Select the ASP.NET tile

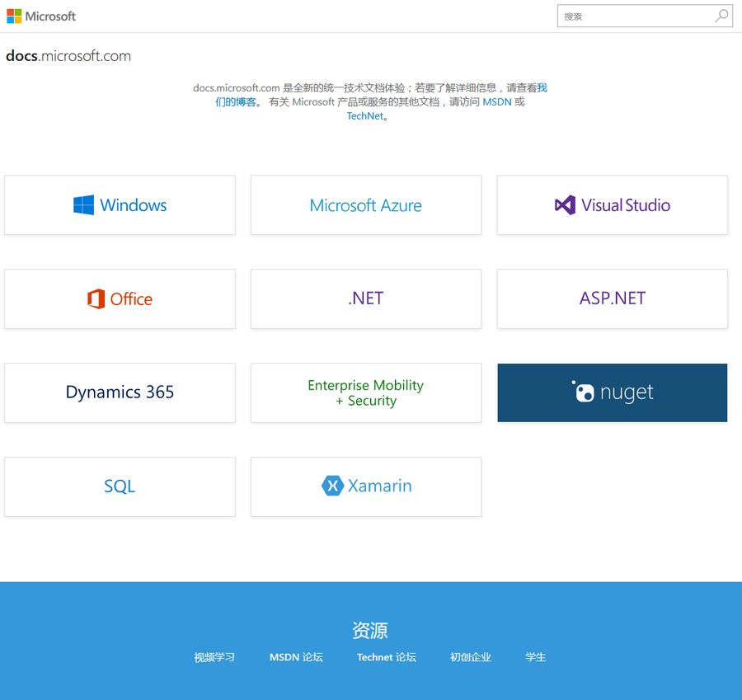pyautogui.click(x=612, y=298)
